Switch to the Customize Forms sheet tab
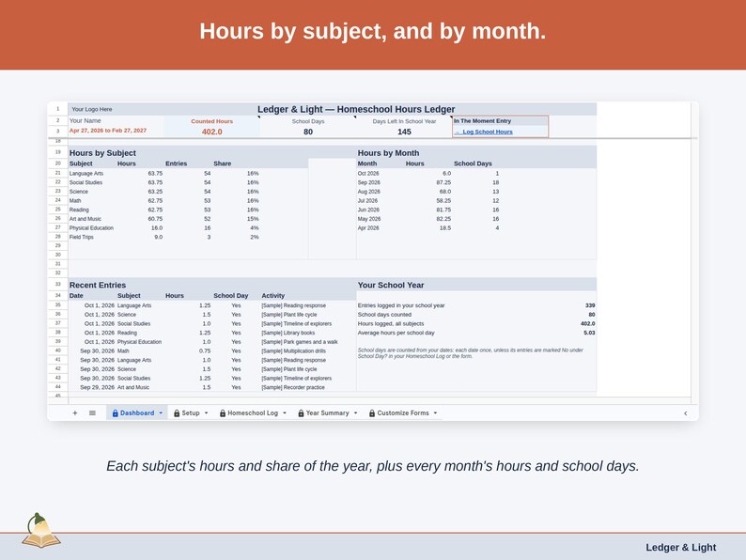The image size is (746, 560). tap(403, 413)
